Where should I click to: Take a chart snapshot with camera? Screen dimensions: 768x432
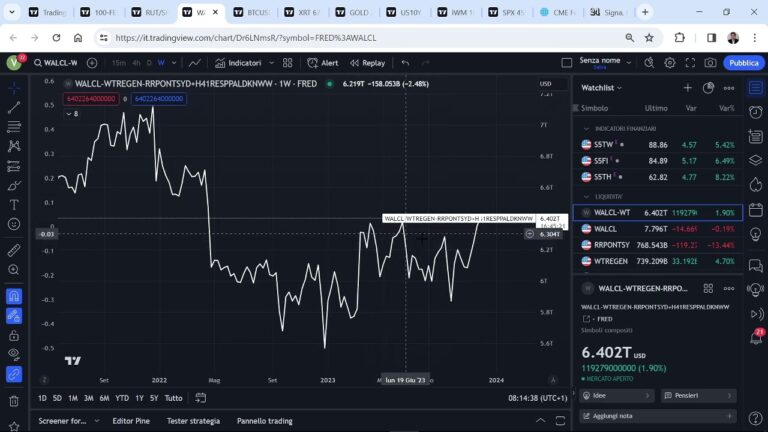[710, 63]
